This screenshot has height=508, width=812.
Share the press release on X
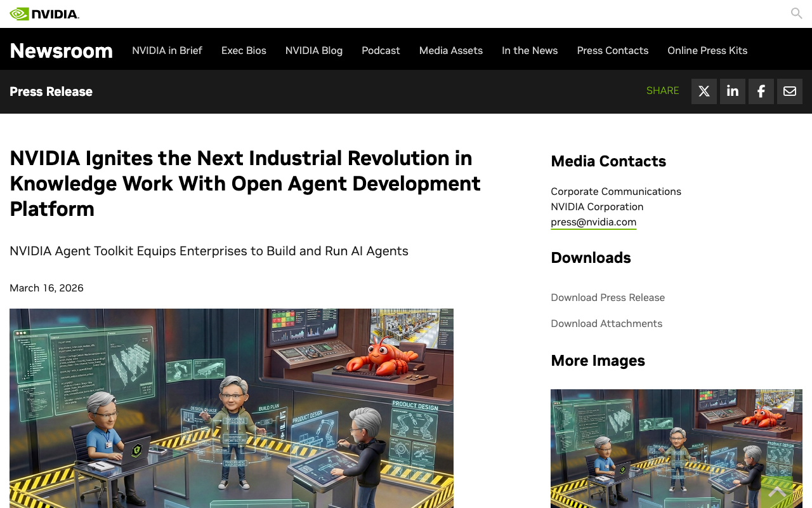pyautogui.click(x=704, y=91)
